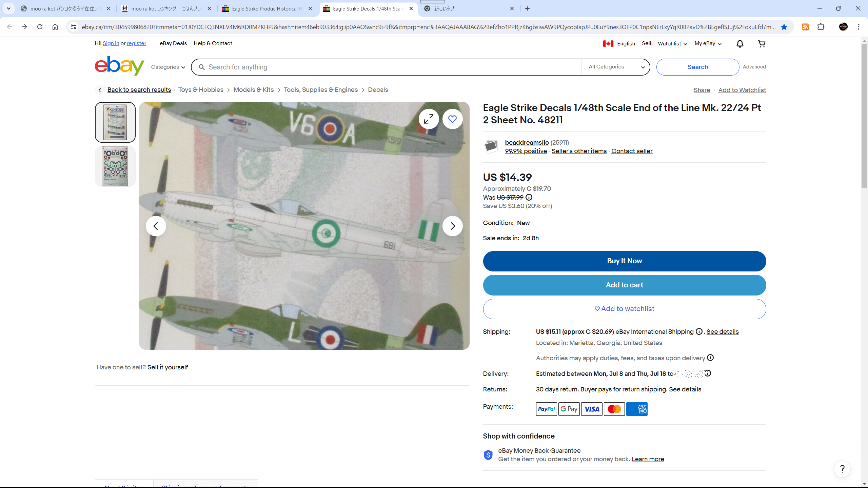The height and width of the screenshot is (488, 868).
Task: Reload the page
Action: pos(40,27)
